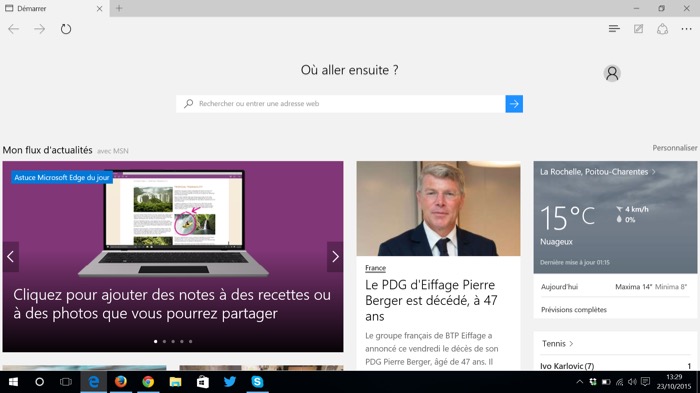Open the France category link
This screenshot has height=393, width=700.
pos(375,268)
